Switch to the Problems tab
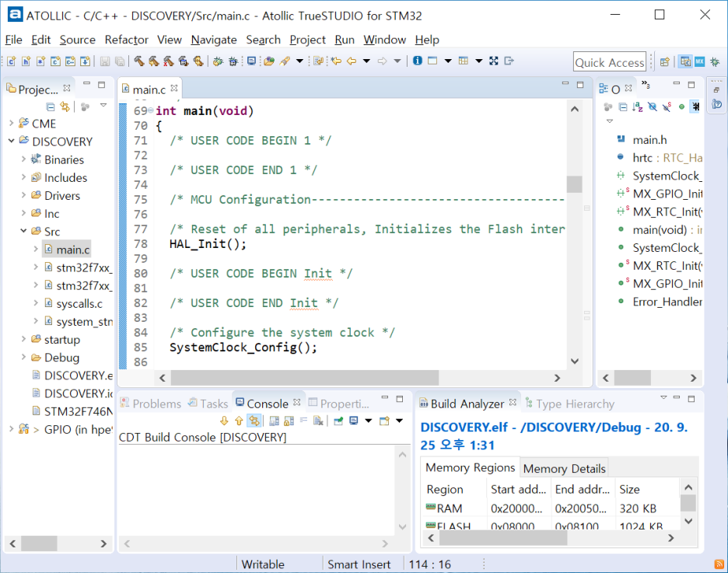 point(151,404)
